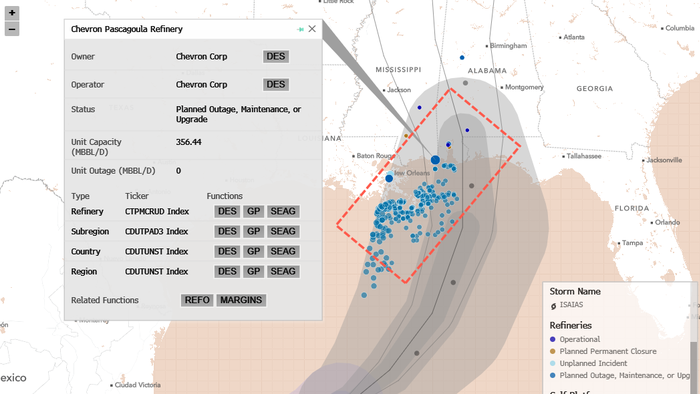Click GP in the Subregion row

(254, 232)
